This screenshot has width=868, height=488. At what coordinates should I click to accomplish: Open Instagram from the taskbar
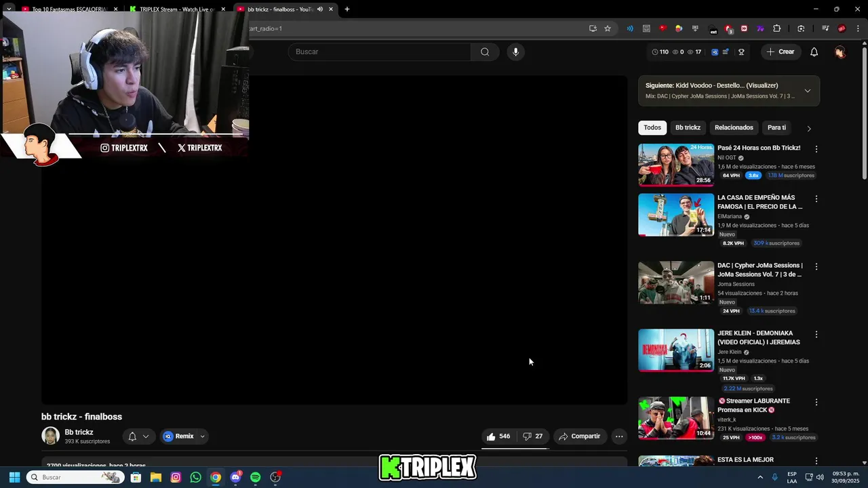pos(176,477)
